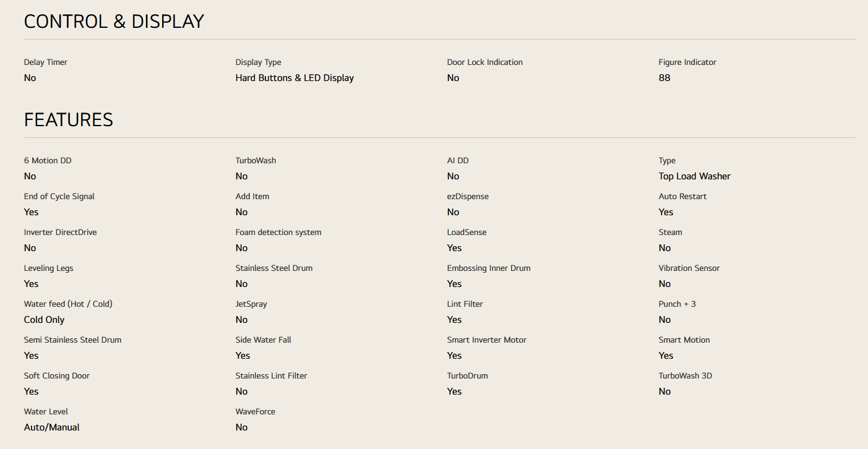Click the ezDispense feature label
This screenshot has width=868, height=449.
(x=468, y=197)
